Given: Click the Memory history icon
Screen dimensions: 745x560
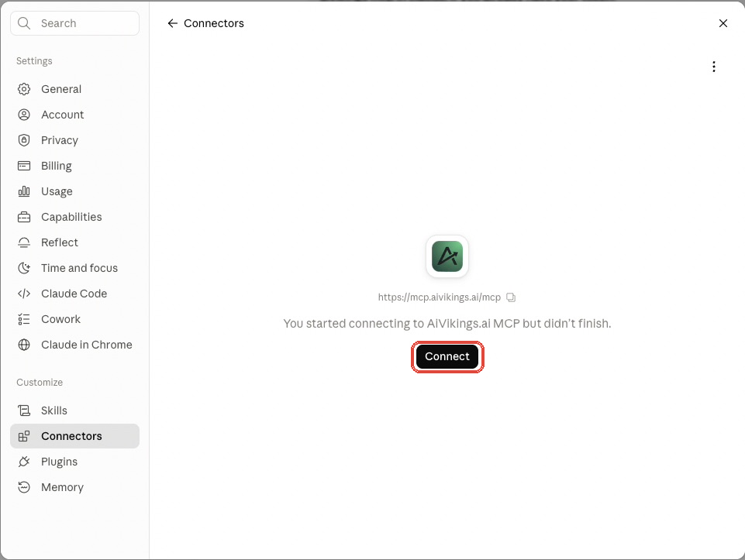Looking at the screenshot, I should [x=24, y=487].
